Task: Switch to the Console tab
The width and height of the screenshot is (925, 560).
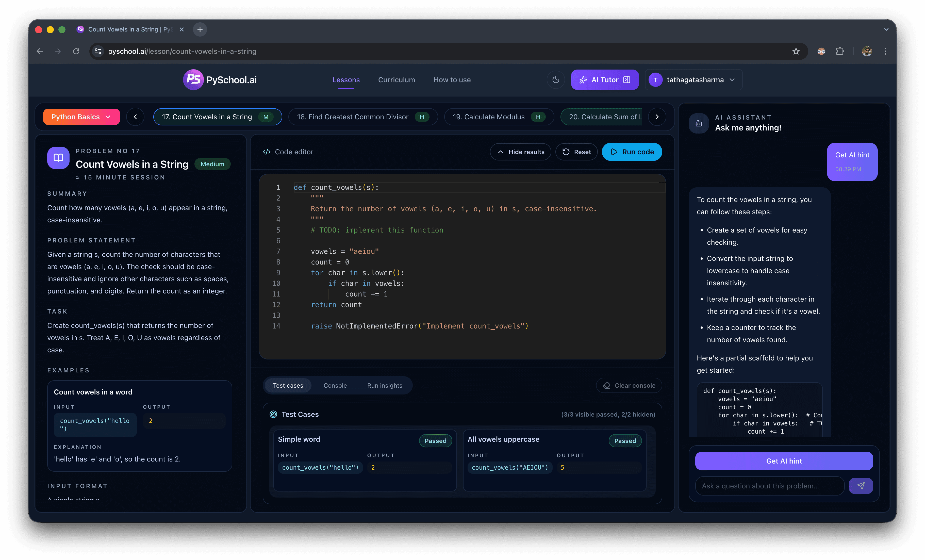Action: pyautogui.click(x=335, y=385)
